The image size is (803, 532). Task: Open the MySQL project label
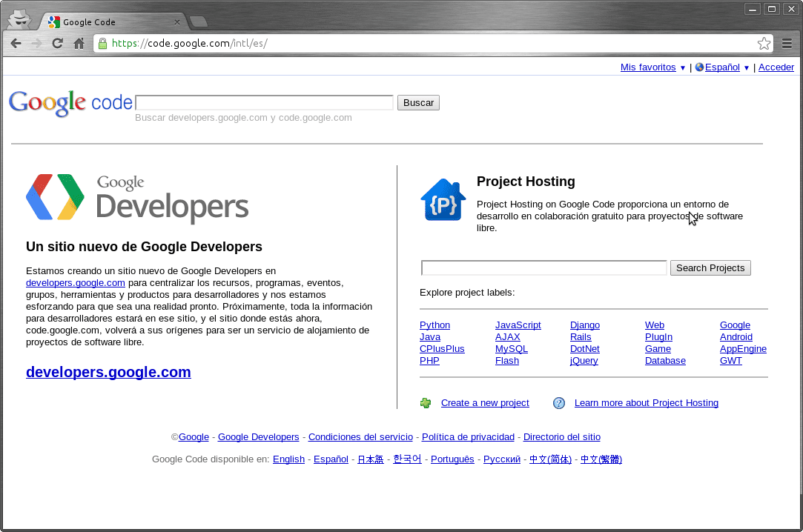(511, 349)
